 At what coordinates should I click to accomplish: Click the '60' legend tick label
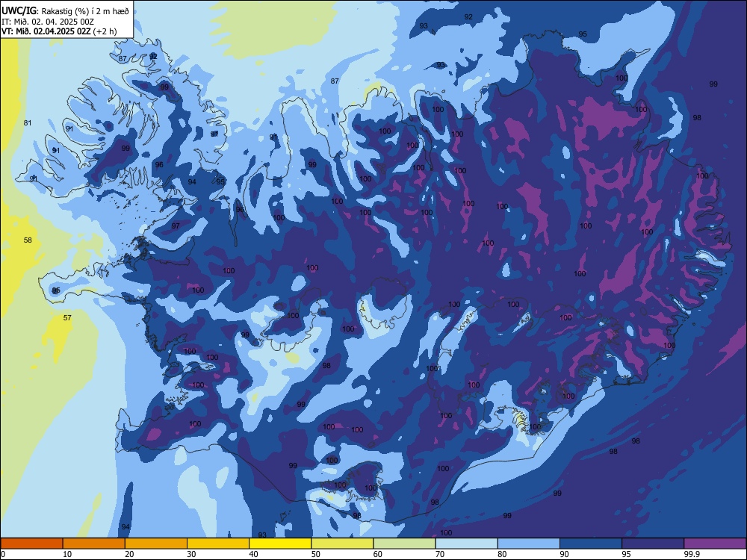378,554
